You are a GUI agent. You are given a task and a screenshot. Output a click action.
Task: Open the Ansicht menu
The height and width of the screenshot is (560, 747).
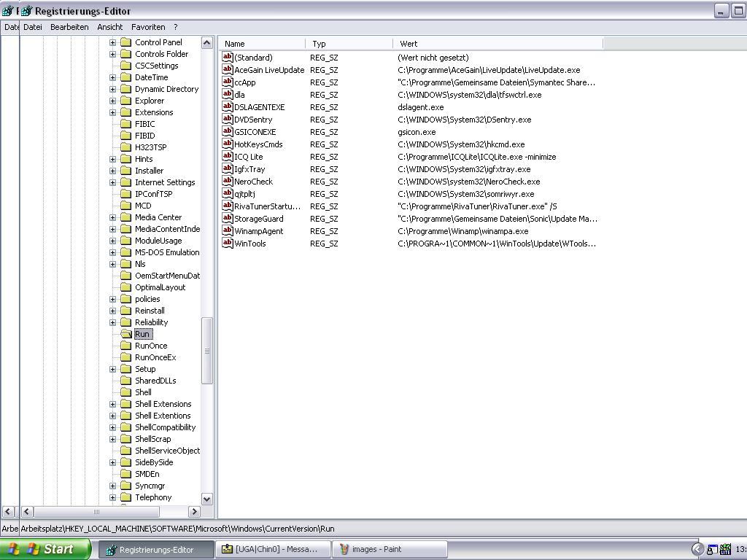pyautogui.click(x=110, y=27)
